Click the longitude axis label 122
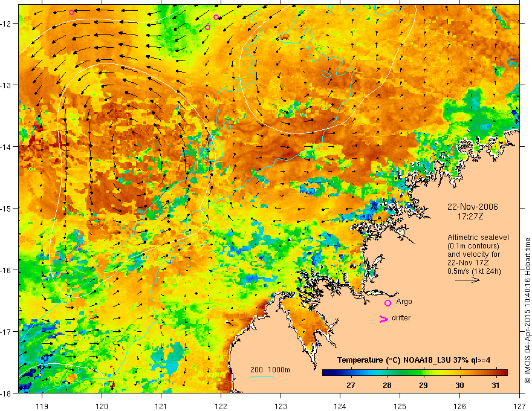This screenshot has height=411, width=532. point(221,406)
